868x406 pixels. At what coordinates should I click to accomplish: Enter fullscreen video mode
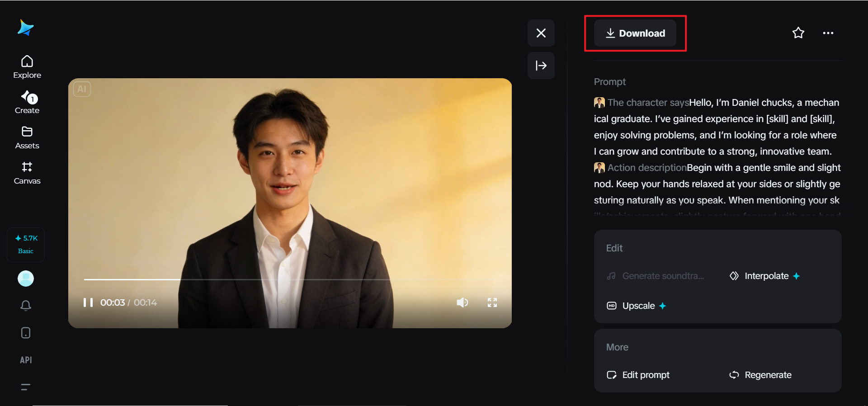tap(492, 302)
